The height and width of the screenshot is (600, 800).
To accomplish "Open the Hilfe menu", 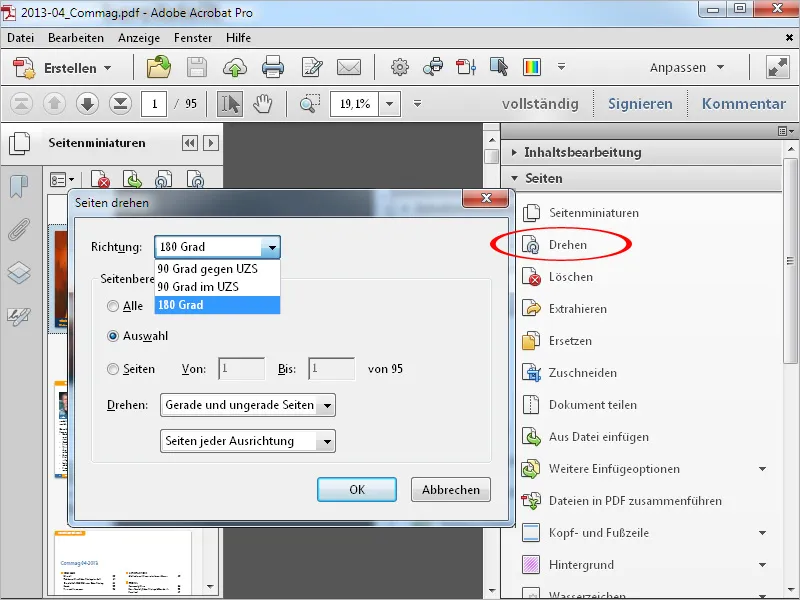I will pyautogui.click(x=238, y=38).
